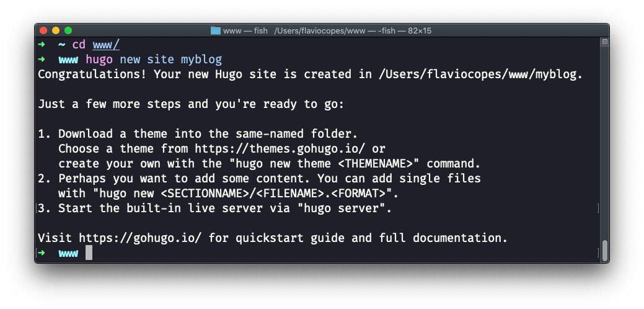644x309 pixels.
Task: Click the underlined www/ path
Action: click(106, 45)
